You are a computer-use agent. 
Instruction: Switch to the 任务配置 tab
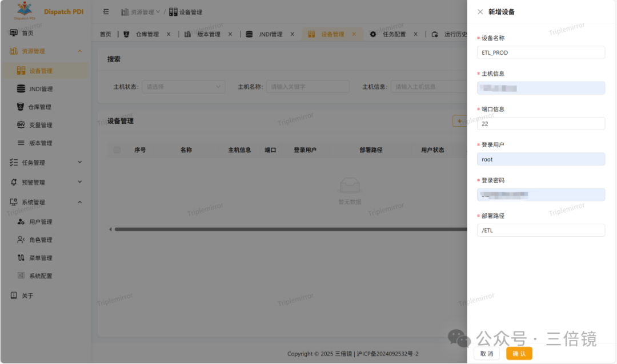click(x=395, y=33)
